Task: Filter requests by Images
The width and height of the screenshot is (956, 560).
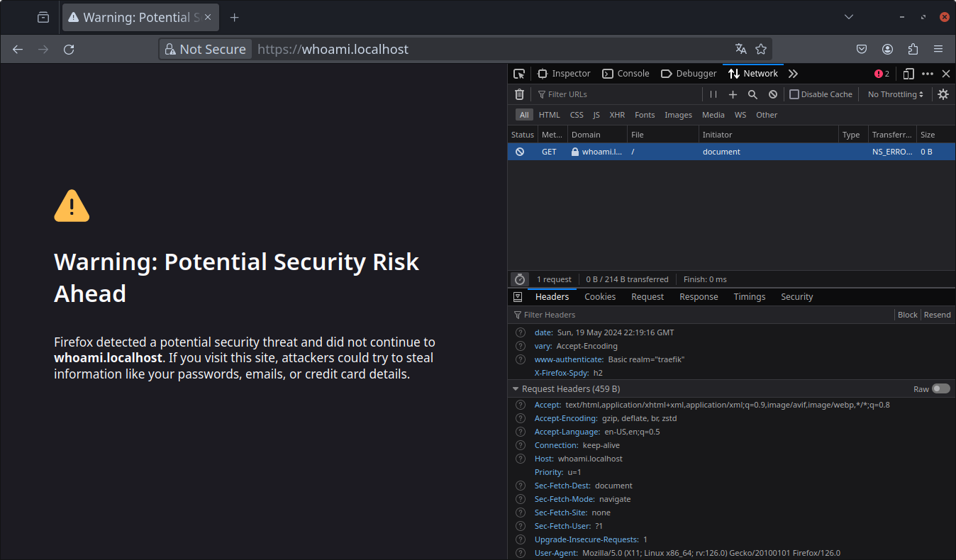Action: pos(678,115)
